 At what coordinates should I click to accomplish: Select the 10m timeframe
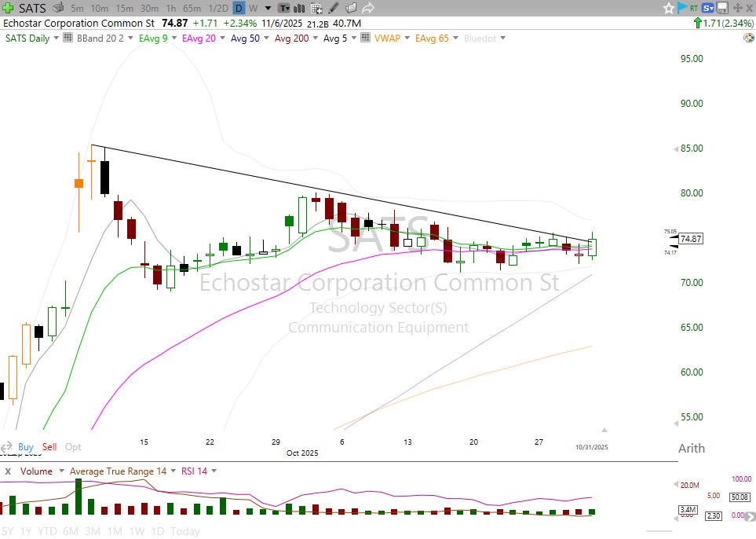100,8
